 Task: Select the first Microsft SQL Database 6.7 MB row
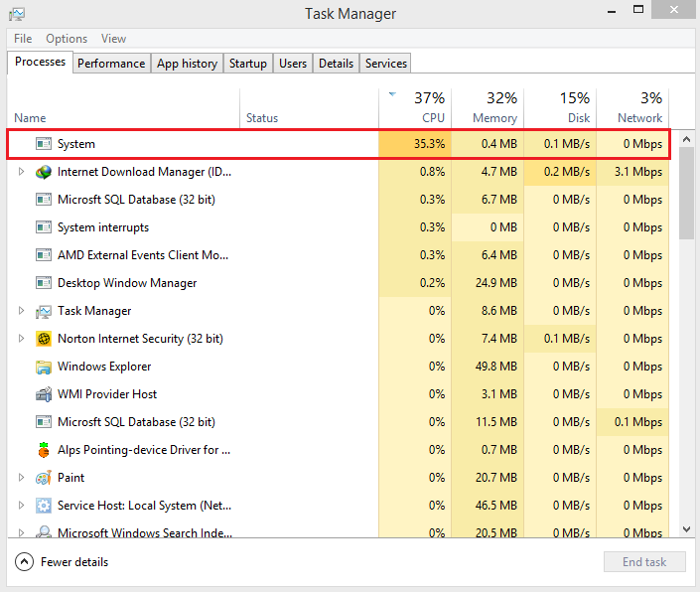point(338,200)
